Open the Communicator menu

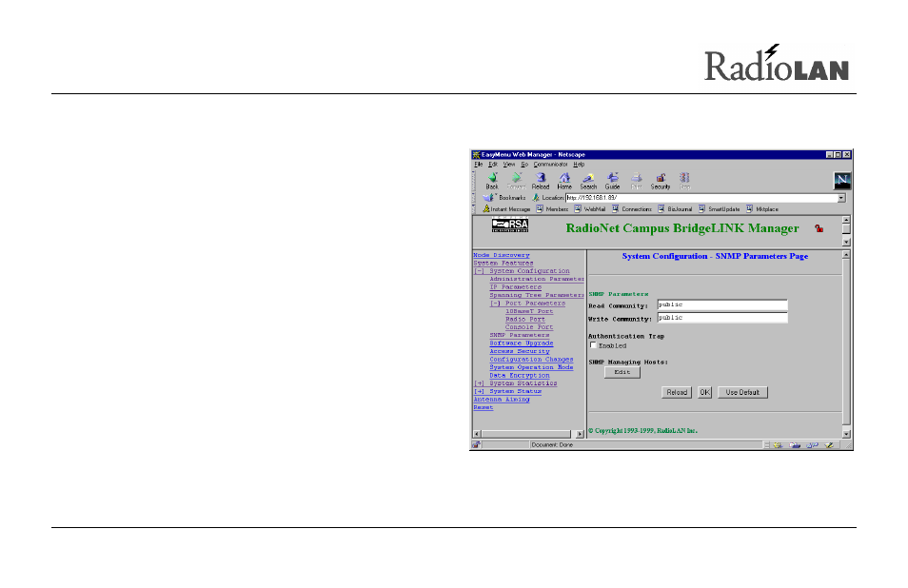point(550,165)
